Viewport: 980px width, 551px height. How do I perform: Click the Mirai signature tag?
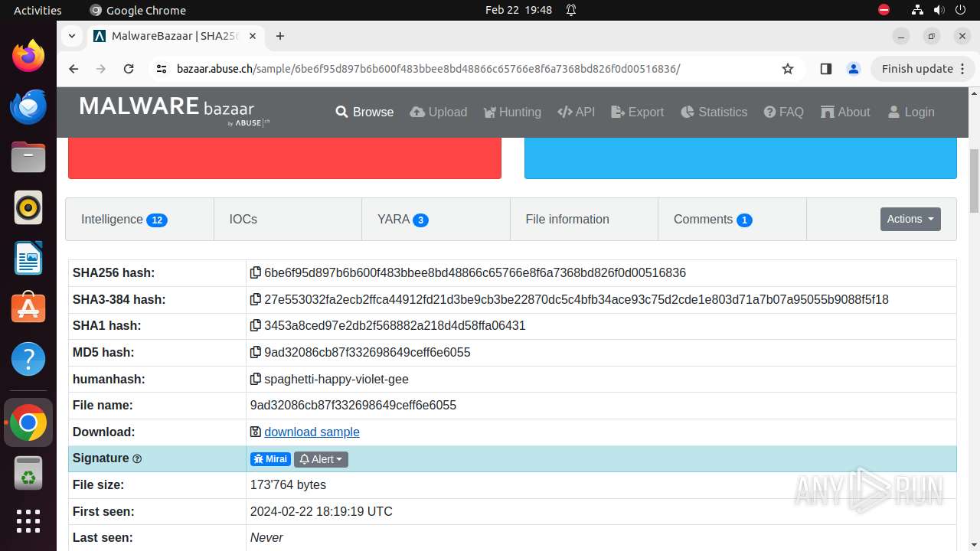[x=270, y=459]
